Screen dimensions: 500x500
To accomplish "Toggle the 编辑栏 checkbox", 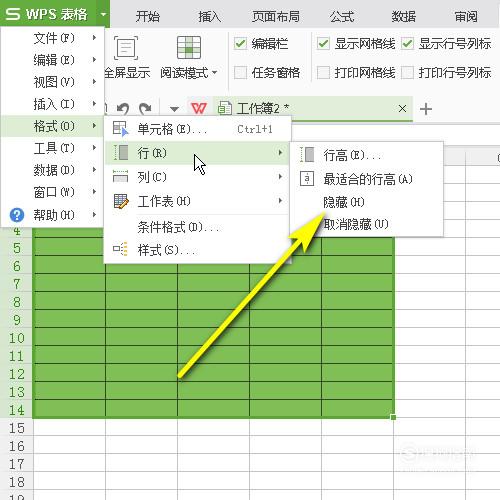I will click(x=240, y=44).
